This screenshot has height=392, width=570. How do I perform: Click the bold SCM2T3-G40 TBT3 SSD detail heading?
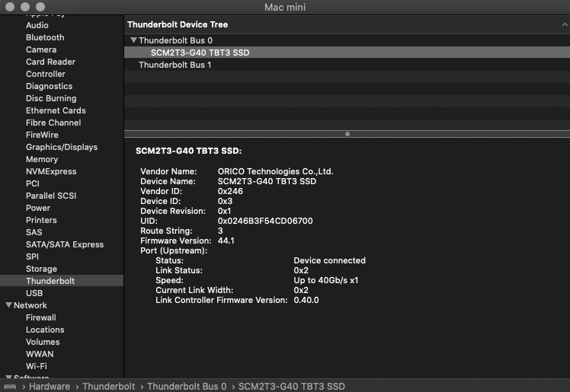(189, 151)
